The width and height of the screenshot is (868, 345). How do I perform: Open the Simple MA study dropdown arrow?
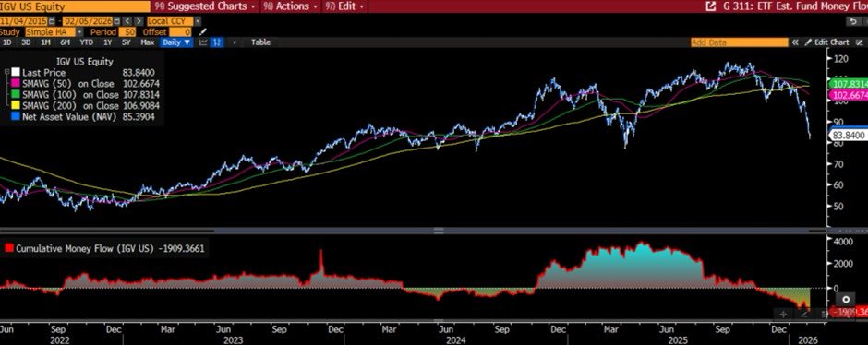pos(79,32)
